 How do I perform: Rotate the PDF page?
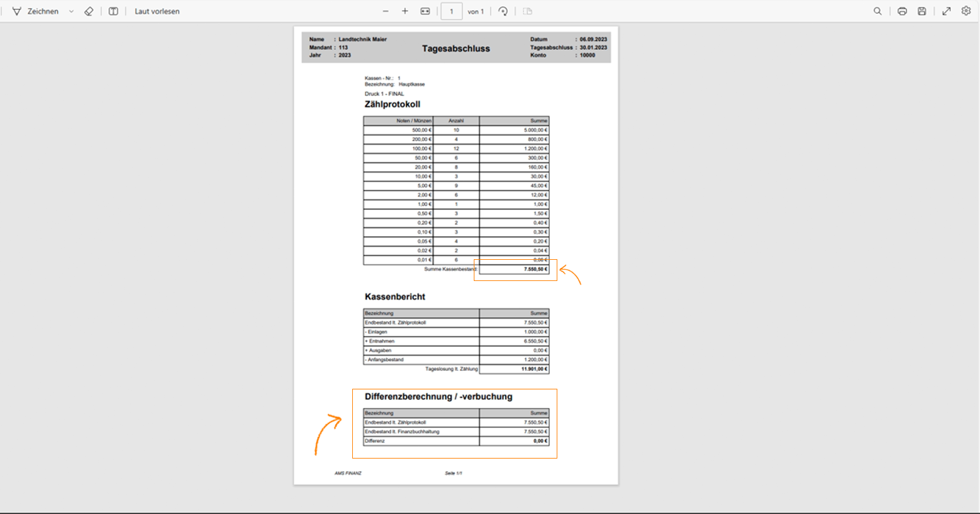pyautogui.click(x=503, y=11)
